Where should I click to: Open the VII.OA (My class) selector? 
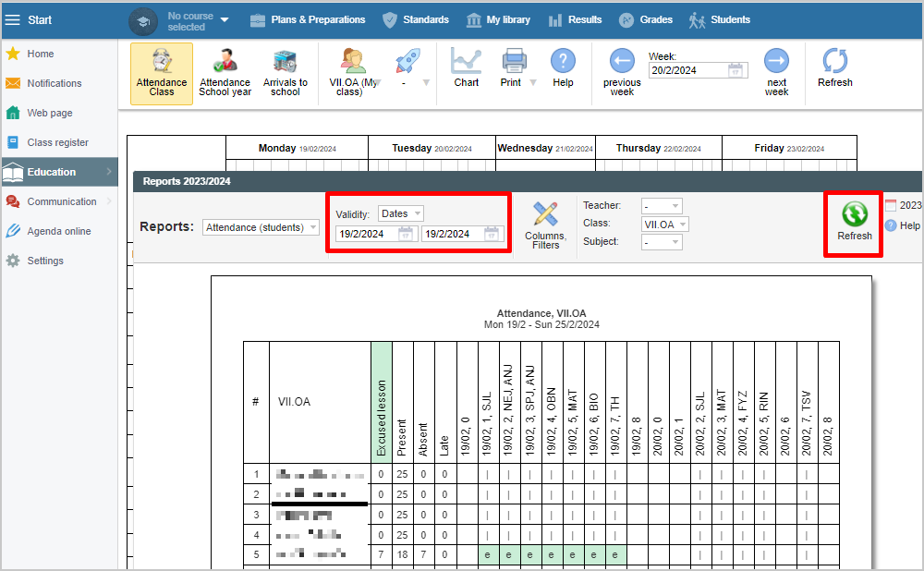point(353,74)
